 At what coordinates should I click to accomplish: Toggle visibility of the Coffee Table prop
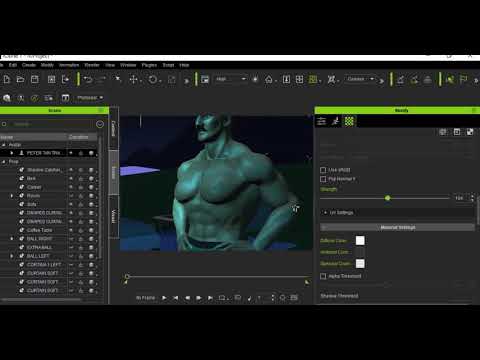click(71, 230)
